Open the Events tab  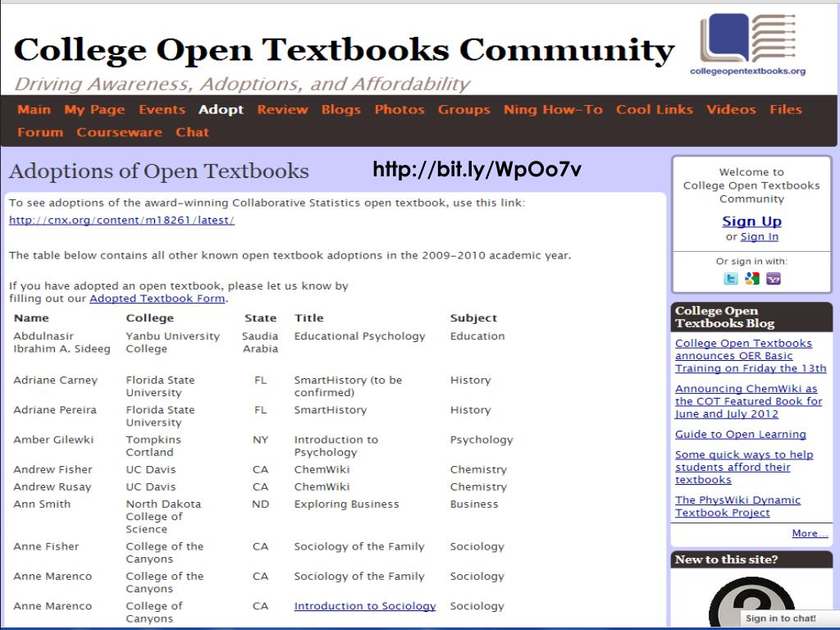click(162, 110)
